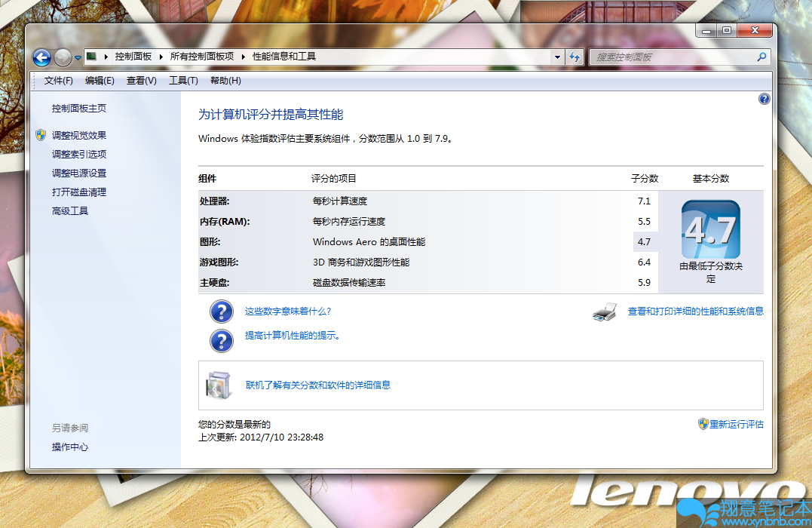Open 打开磁盘清理 link
Image resolution: width=812 pixels, height=528 pixels.
pos(78,192)
